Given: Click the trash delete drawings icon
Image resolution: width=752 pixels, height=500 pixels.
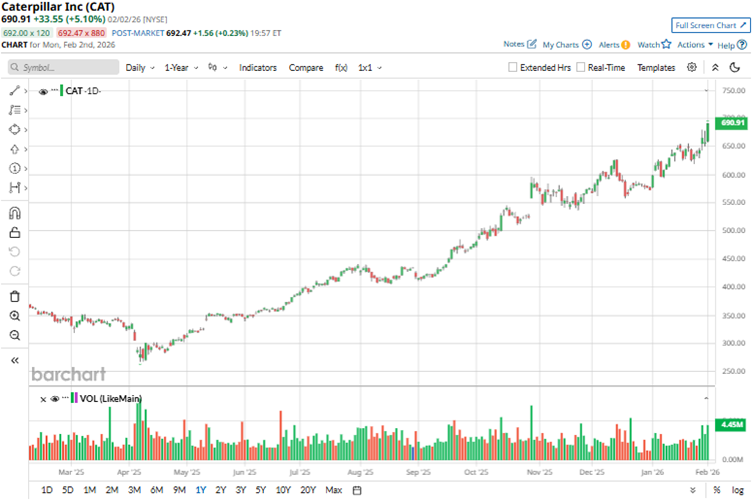Looking at the screenshot, I should [x=14, y=297].
